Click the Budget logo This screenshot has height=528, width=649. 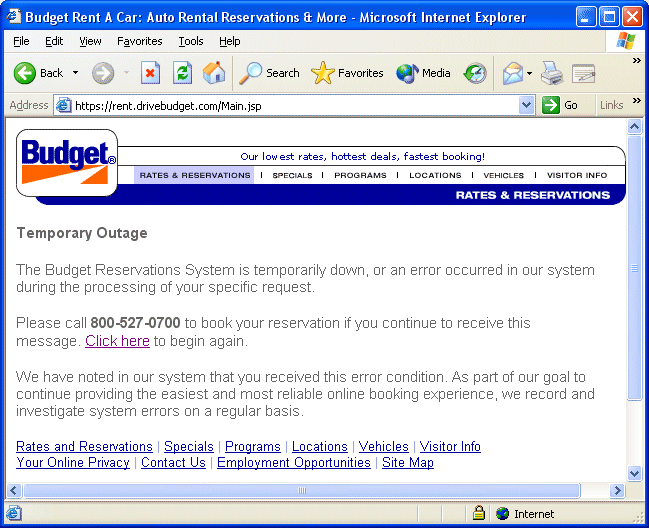(67, 163)
